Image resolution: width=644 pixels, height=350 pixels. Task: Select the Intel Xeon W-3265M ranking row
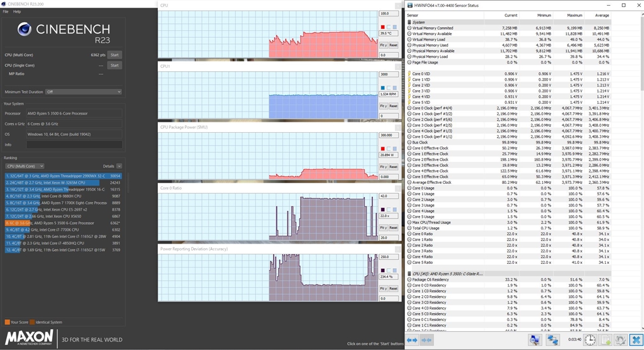64,183
